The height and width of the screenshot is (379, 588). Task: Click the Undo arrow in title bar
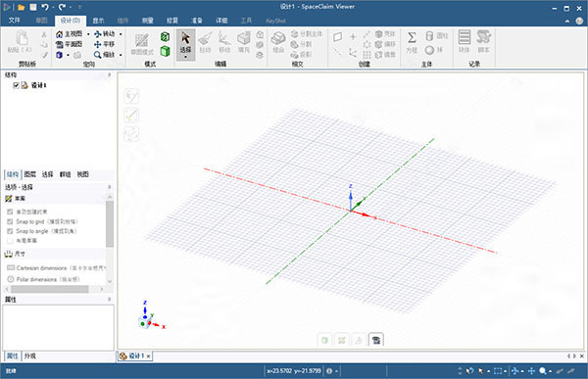pos(45,7)
